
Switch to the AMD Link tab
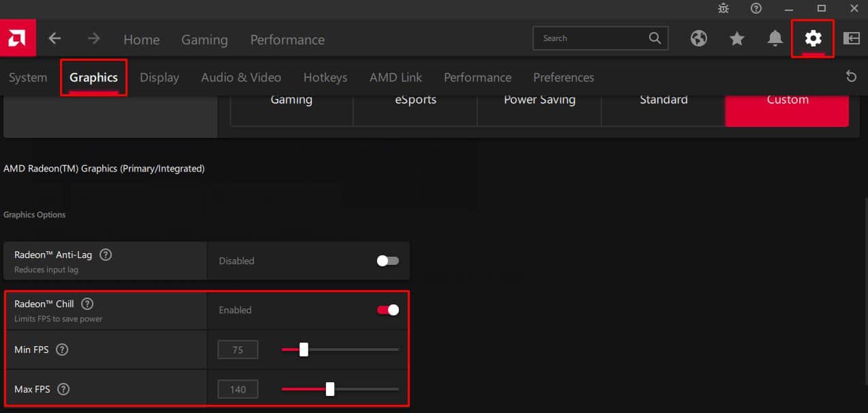coord(395,78)
